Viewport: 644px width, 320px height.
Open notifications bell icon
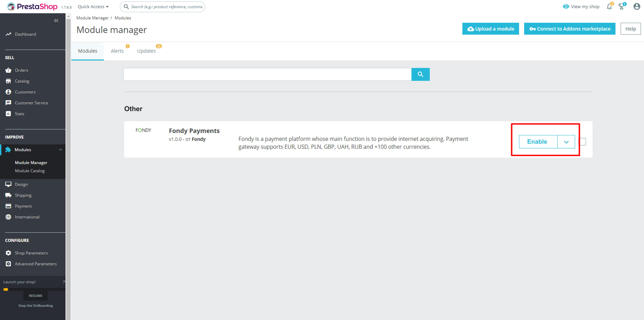click(x=609, y=6)
